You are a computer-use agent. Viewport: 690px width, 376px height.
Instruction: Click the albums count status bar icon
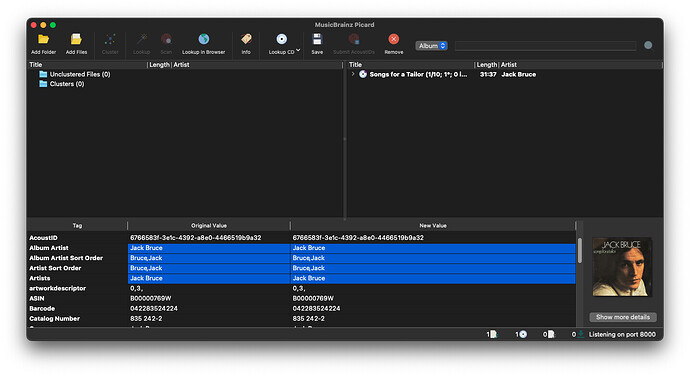coord(523,335)
